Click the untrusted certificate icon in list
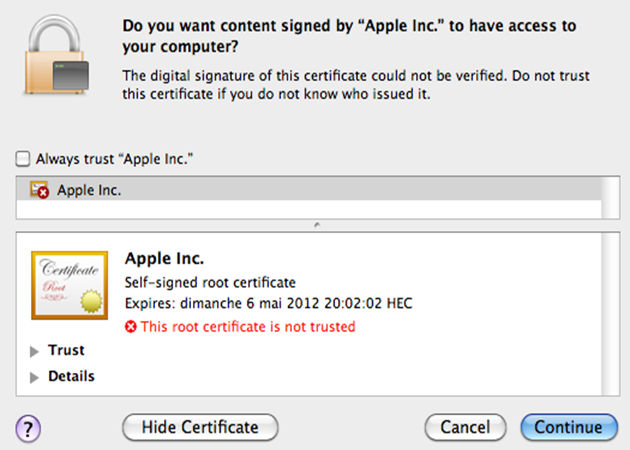This screenshot has height=450, width=630. tap(39, 189)
